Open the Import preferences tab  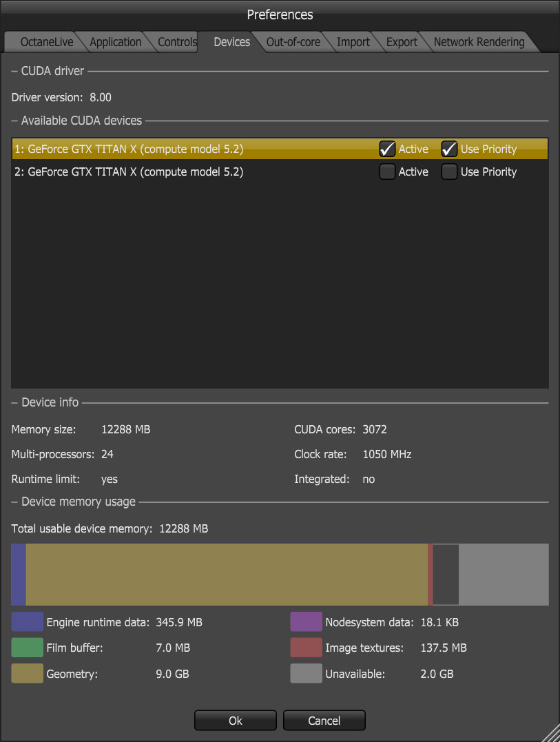pos(353,42)
